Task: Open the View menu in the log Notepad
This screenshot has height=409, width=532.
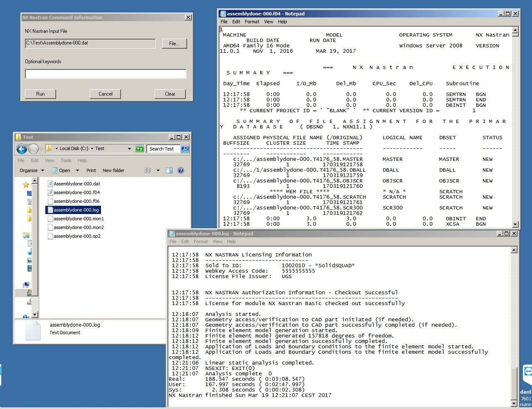Action: (218, 241)
